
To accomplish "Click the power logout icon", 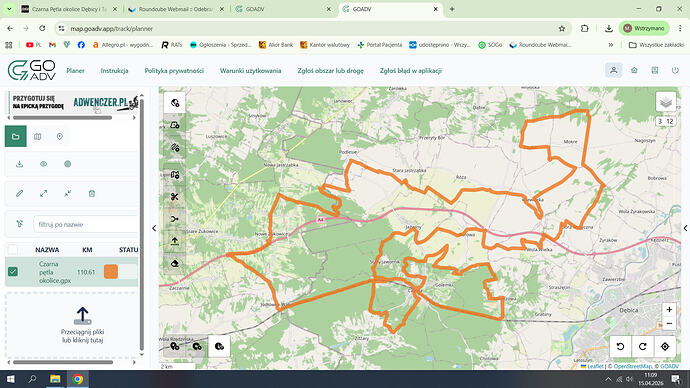I will [x=675, y=70].
